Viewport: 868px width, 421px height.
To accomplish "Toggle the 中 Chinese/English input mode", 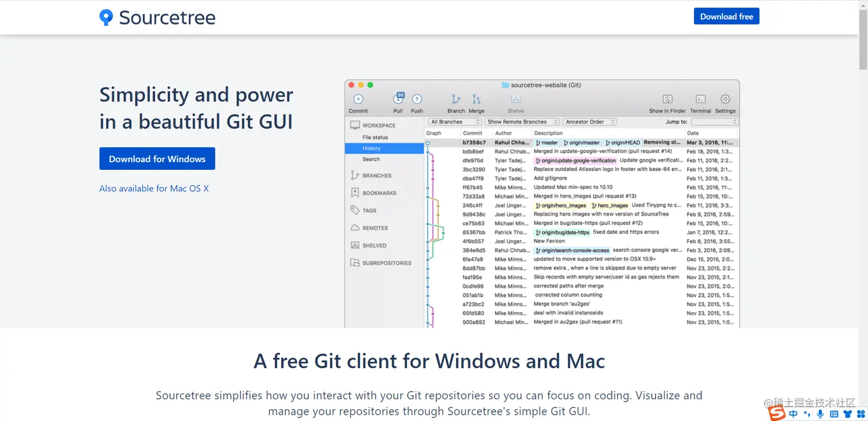I will pyautogui.click(x=793, y=414).
